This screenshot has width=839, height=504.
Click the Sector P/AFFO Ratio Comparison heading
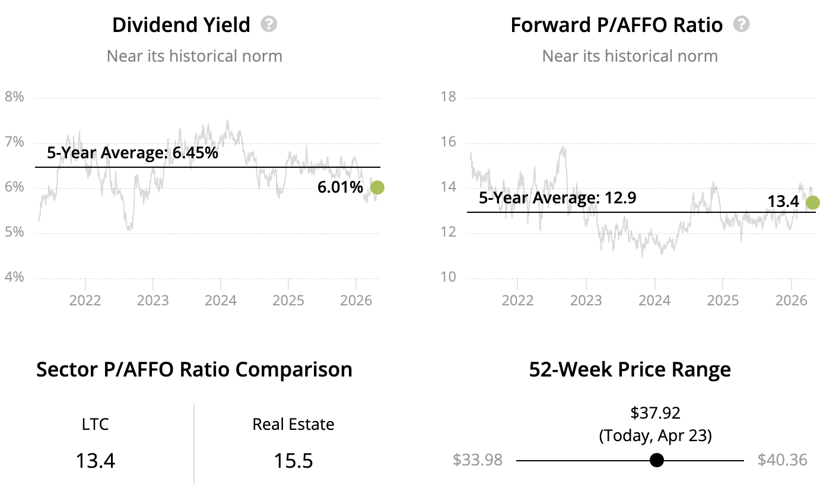194,369
